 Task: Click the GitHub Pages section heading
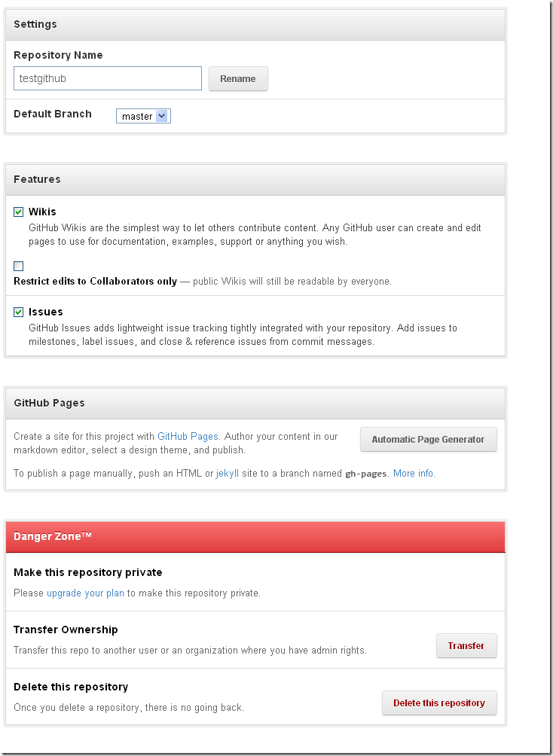[49, 403]
